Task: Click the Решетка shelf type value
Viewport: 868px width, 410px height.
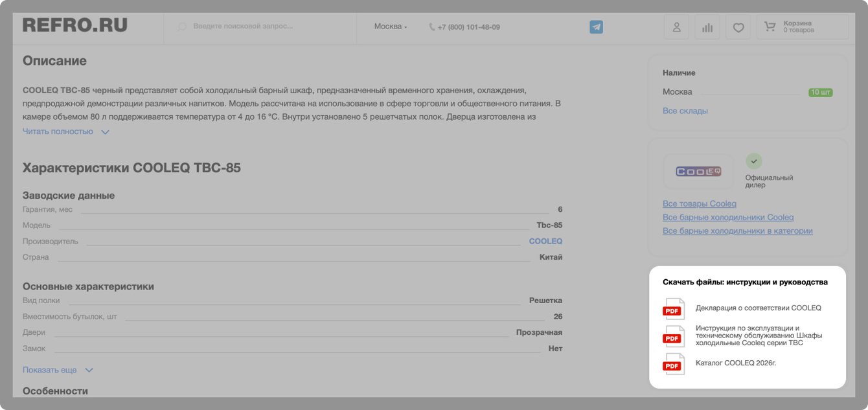Action: [x=545, y=301]
